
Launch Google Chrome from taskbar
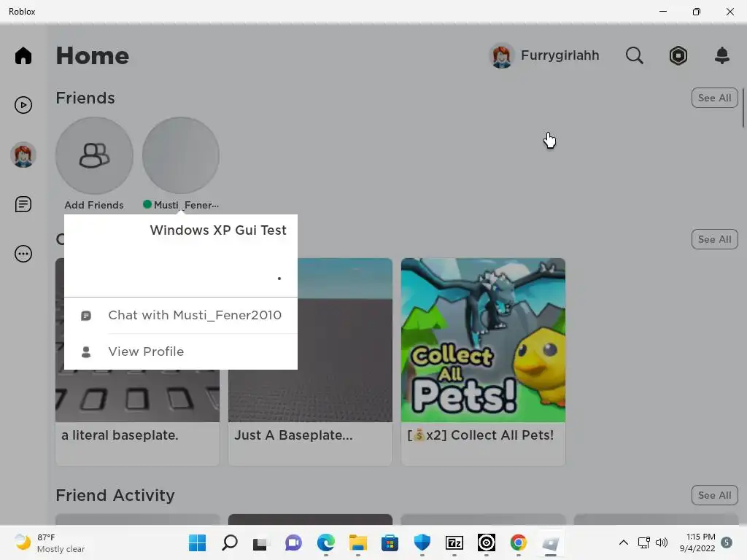pos(519,542)
